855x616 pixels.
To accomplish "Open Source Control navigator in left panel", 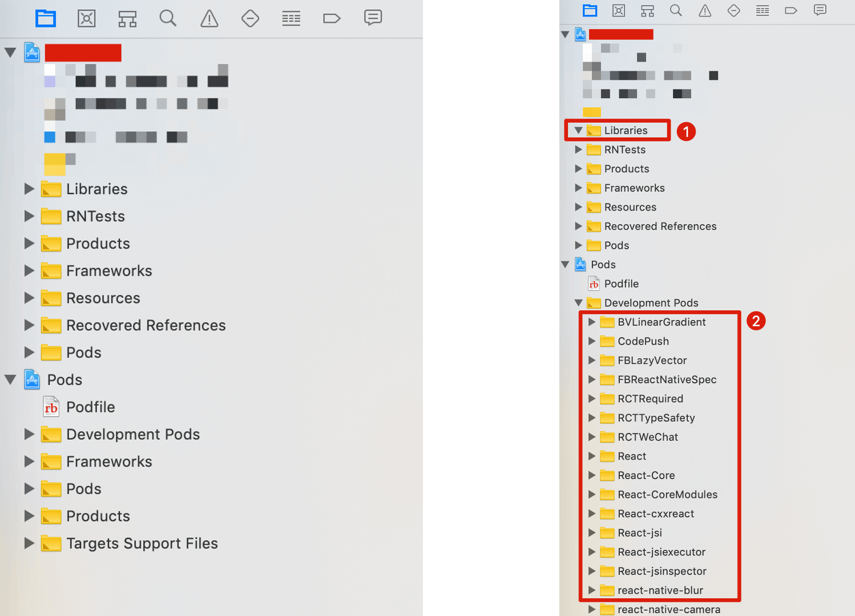I will [x=86, y=18].
